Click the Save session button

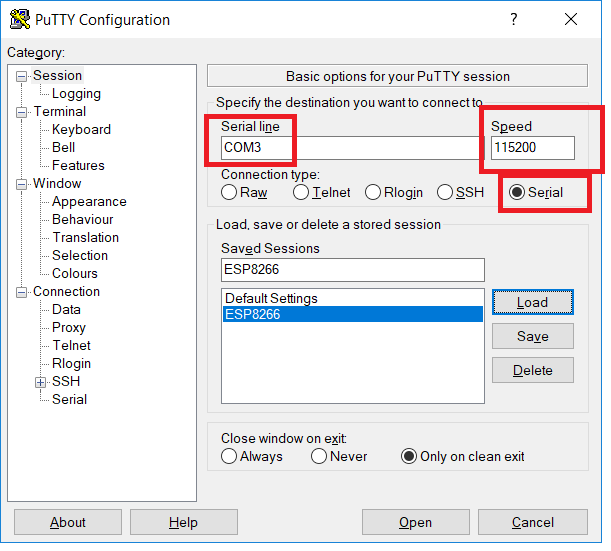[x=533, y=336]
